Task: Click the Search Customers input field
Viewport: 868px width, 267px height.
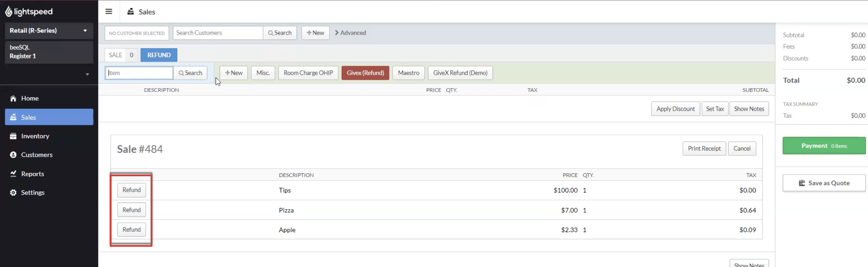Action: pyautogui.click(x=218, y=33)
